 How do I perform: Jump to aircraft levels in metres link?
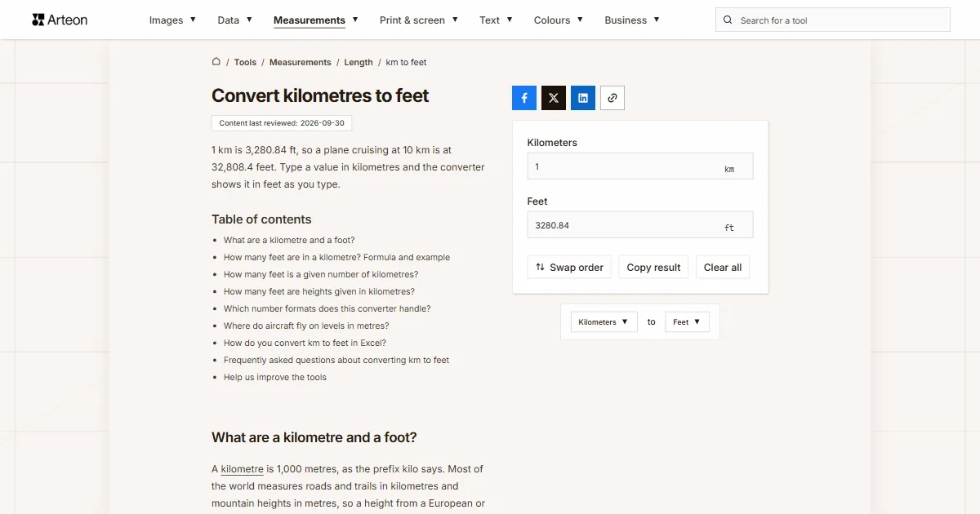[306, 326]
